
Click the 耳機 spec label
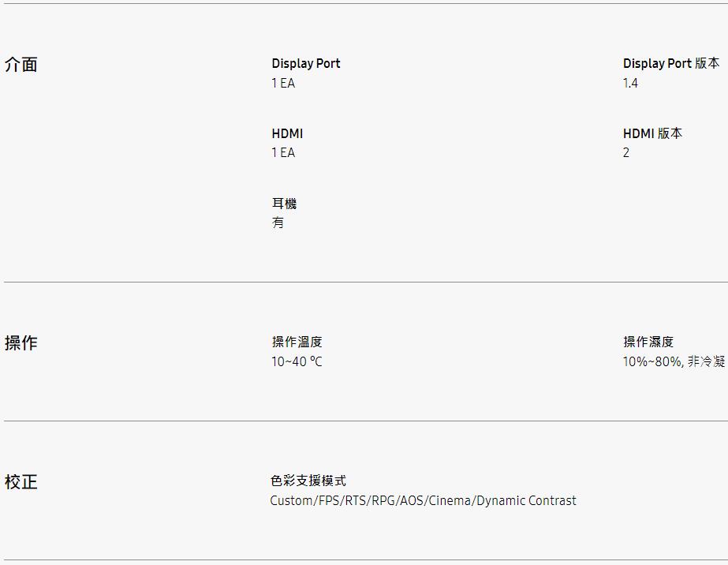point(284,204)
